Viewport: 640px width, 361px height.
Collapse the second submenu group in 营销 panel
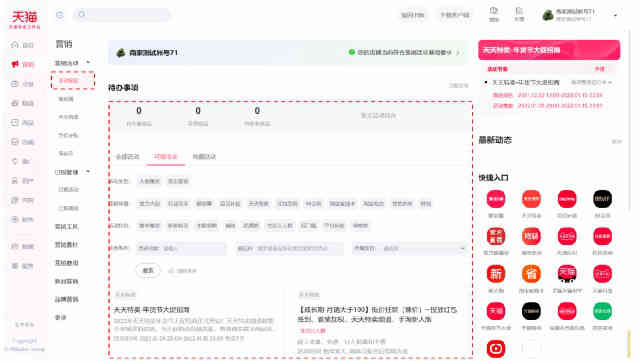pos(88,172)
